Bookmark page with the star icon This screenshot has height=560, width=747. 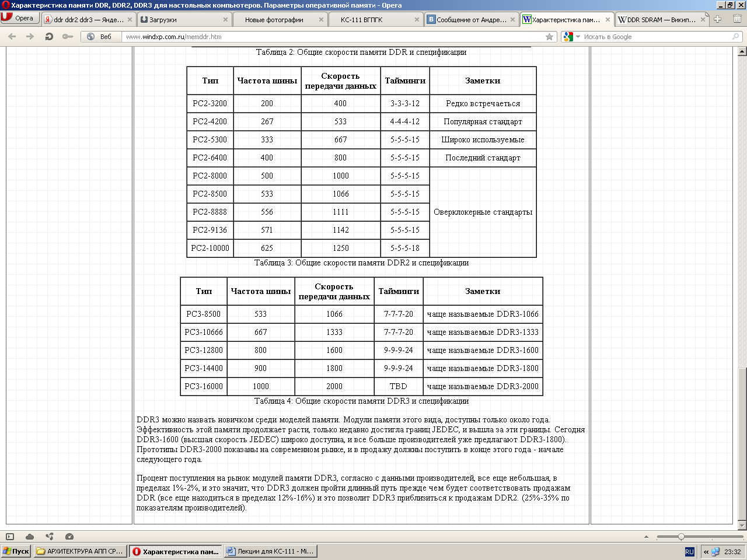tap(549, 36)
